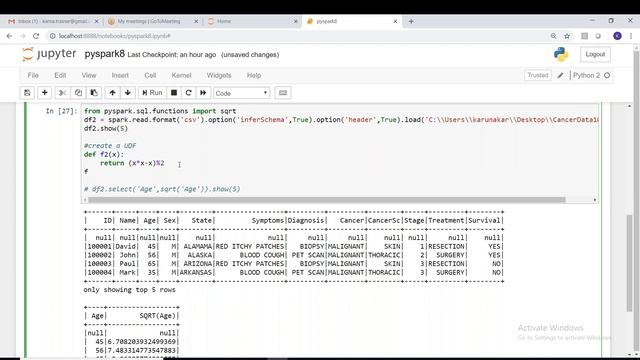Viewport: 640px width, 360px height.
Task: Go forward with browser forward arrow
Action: (23, 36)
